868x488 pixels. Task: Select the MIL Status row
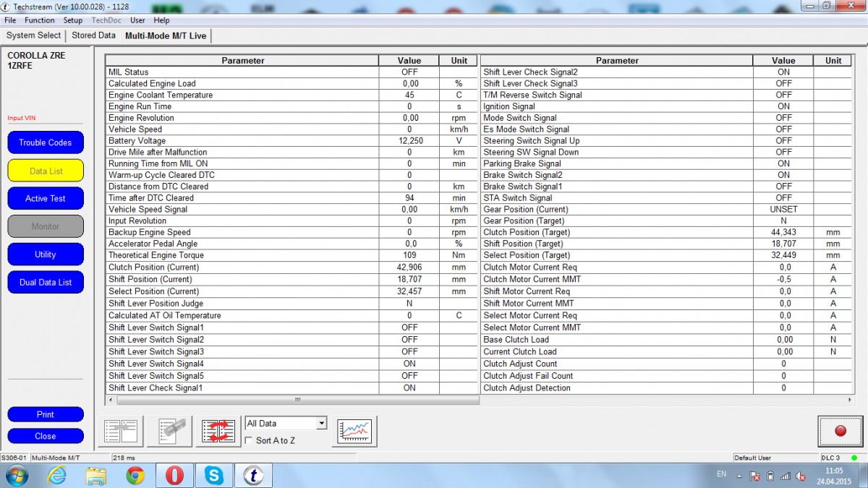292,72
